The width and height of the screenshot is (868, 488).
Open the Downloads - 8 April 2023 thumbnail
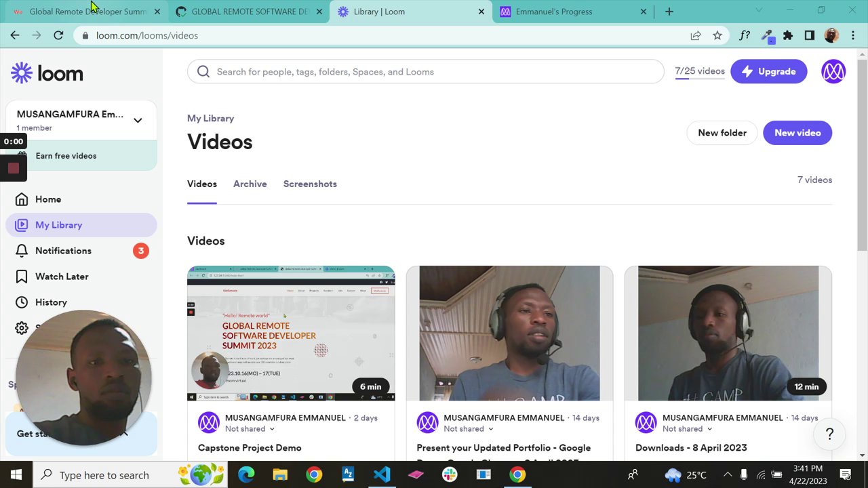[728, 333]
